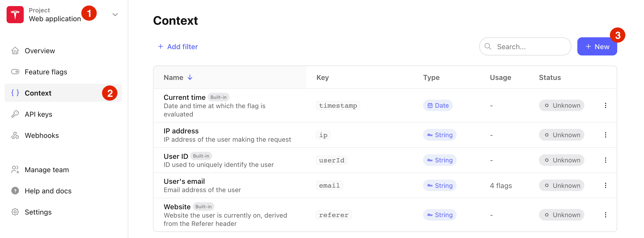Viewport: 644px width, 238px height.
Task: Expand the project switcher chevron
Action: tap(115, 15)
